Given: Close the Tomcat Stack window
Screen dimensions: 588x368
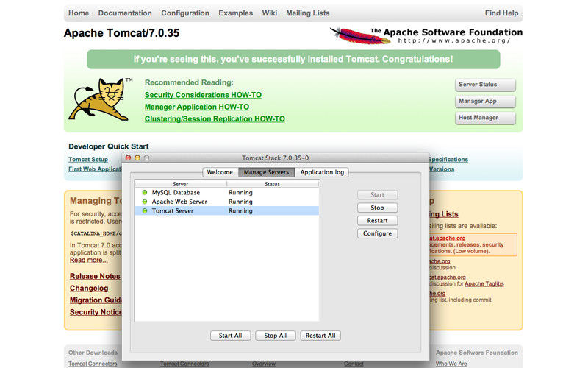Looking at the screenshot, I should [128, 158].
